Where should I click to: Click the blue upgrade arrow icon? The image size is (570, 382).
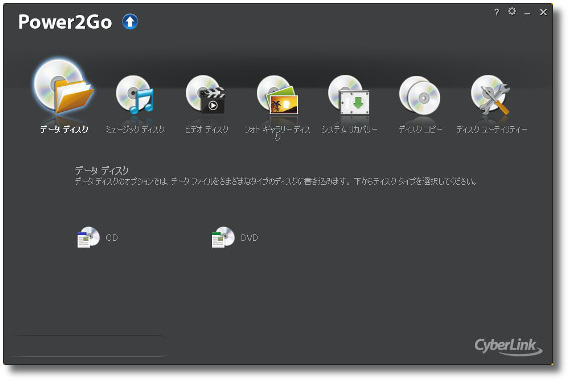[x=130, y=22]
